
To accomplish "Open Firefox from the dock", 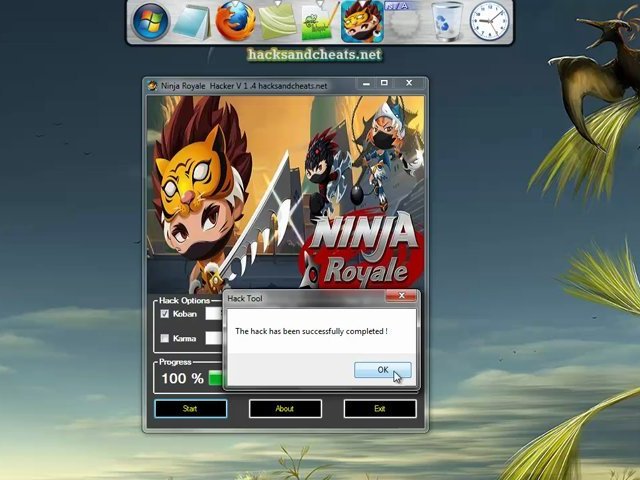I will click(234, 21).
